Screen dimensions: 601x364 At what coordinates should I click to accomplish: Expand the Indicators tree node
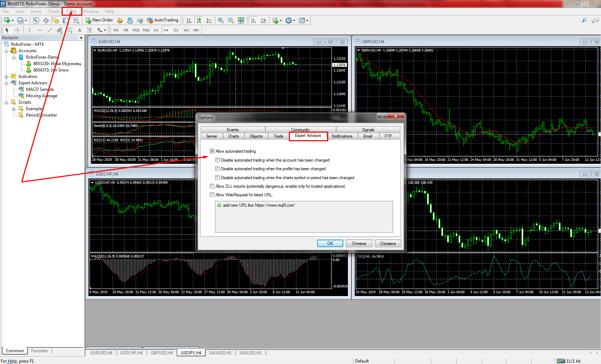point(6,77)
